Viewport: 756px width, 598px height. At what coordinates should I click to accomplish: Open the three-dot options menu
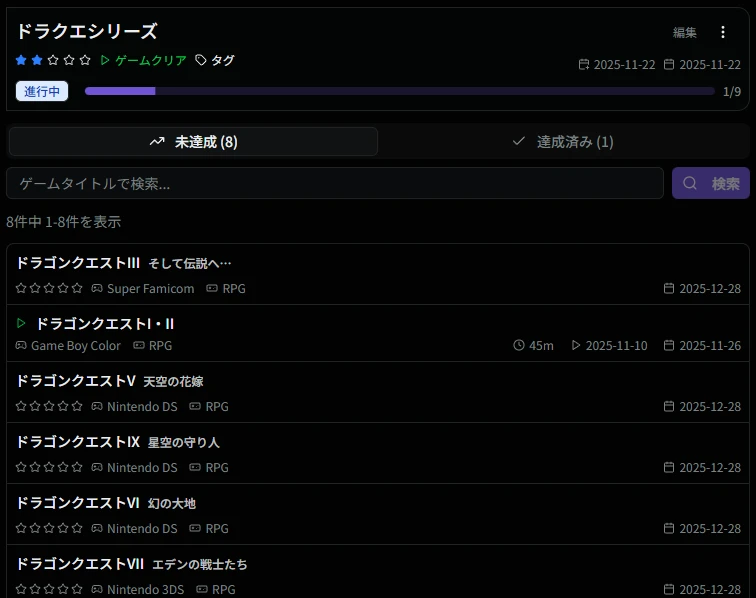(722, 32)
